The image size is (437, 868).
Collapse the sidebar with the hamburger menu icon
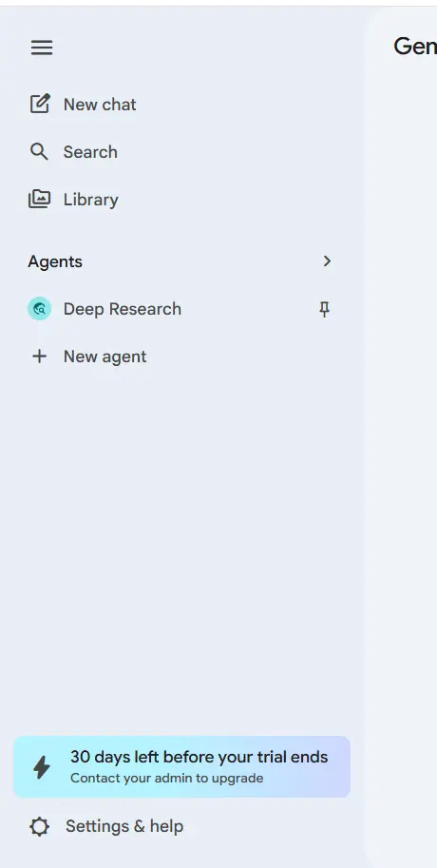(x=42, y=48)
